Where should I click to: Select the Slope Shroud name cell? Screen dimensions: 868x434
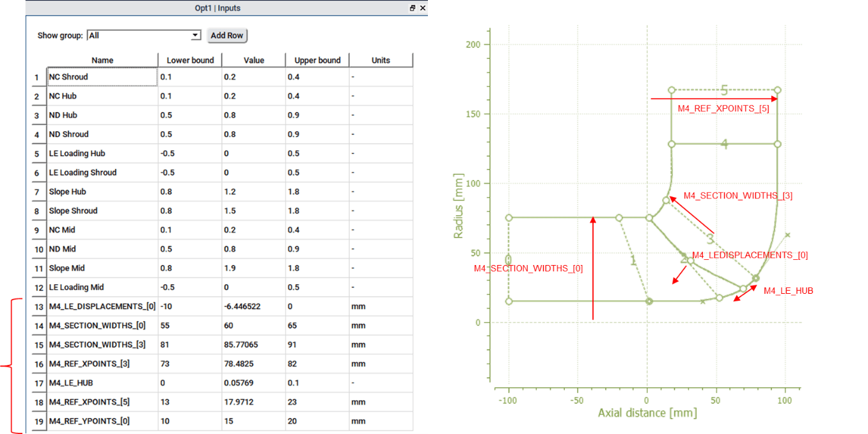102,211
